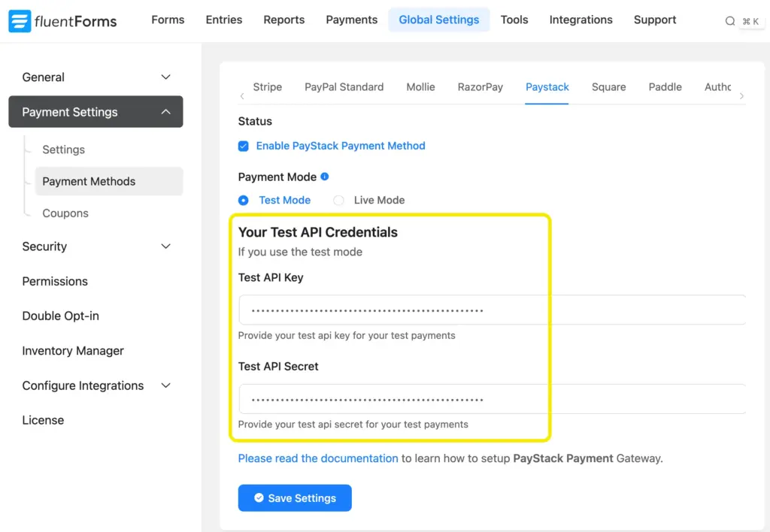Switch to the RazorPay tab
770x532 pixels.
(x=480, y=86)
